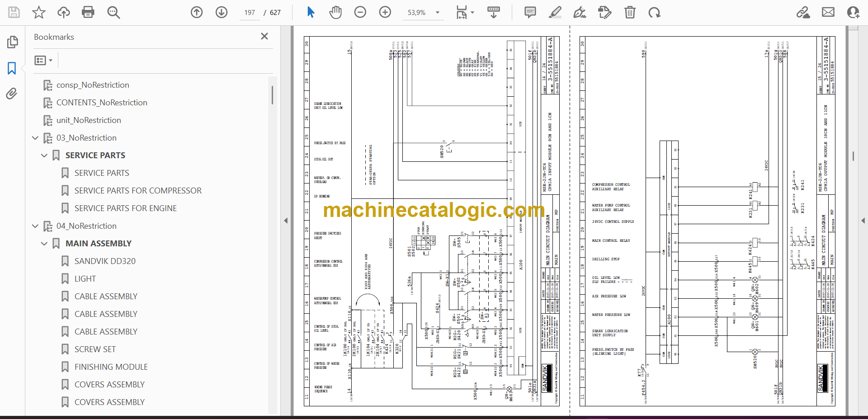Viewport: 868px width, 419px height.
Task: Open SERVICE PARTS FOR ENGINE bookmark
Action: 125,208
